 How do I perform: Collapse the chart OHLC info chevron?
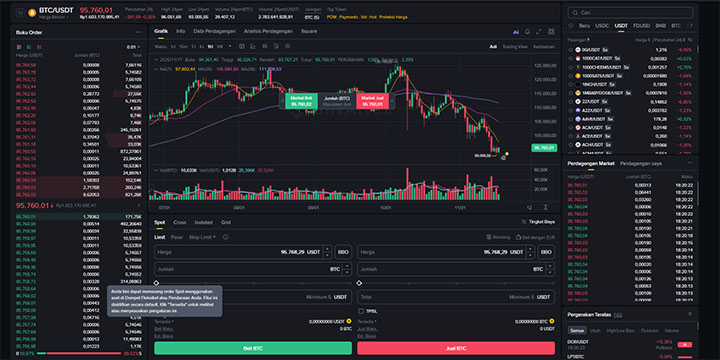click(x=155, y=60)
